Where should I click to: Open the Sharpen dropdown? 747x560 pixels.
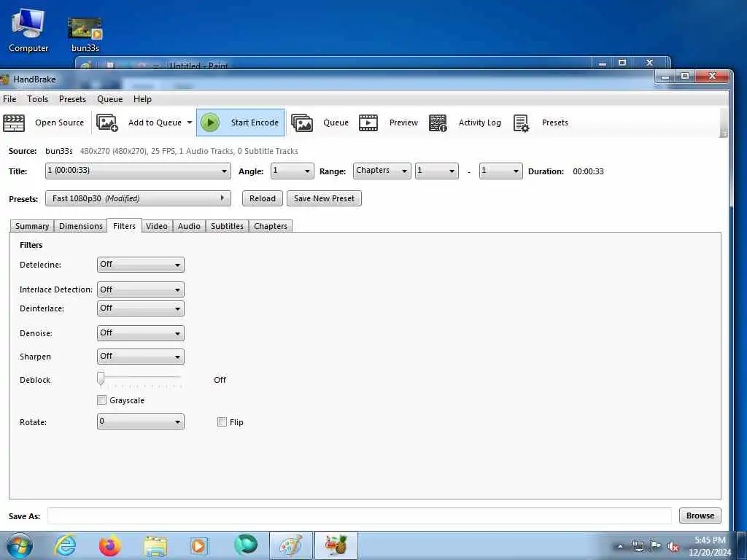coord(141,357)
